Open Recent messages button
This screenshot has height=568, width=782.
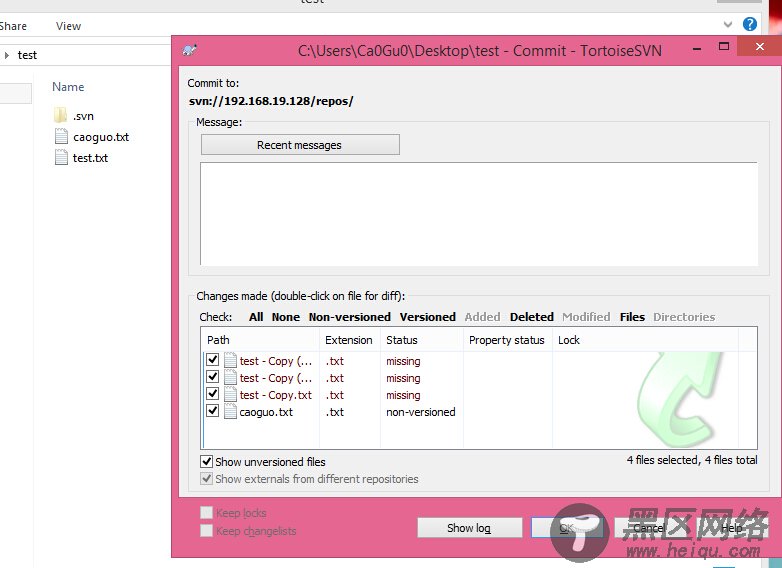click(x=300, y=145)
